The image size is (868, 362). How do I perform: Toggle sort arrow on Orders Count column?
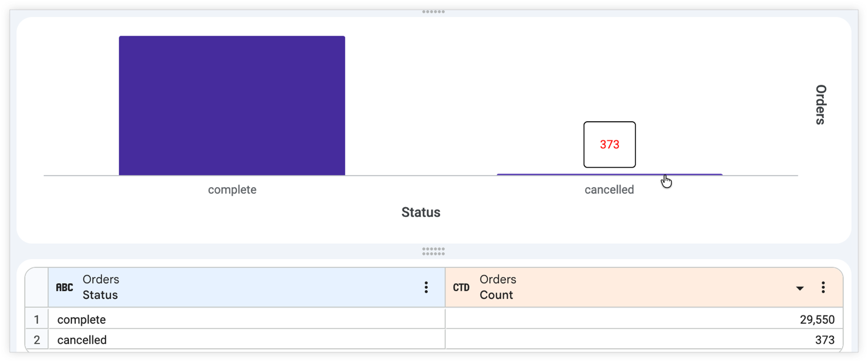800,288
